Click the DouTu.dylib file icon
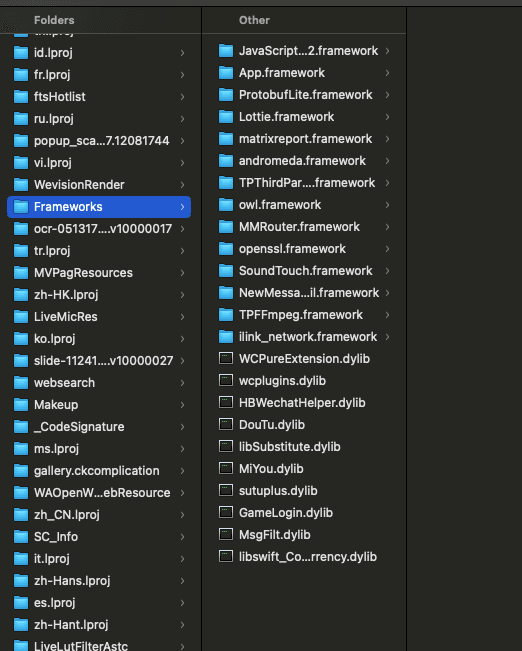The image size is (522, 651). click(x=226, y=424)
